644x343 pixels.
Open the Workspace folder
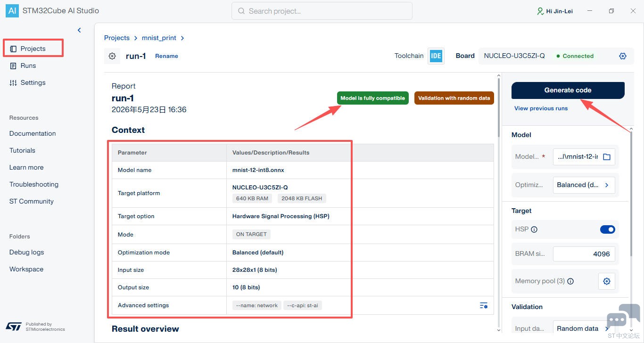[26, 269]
